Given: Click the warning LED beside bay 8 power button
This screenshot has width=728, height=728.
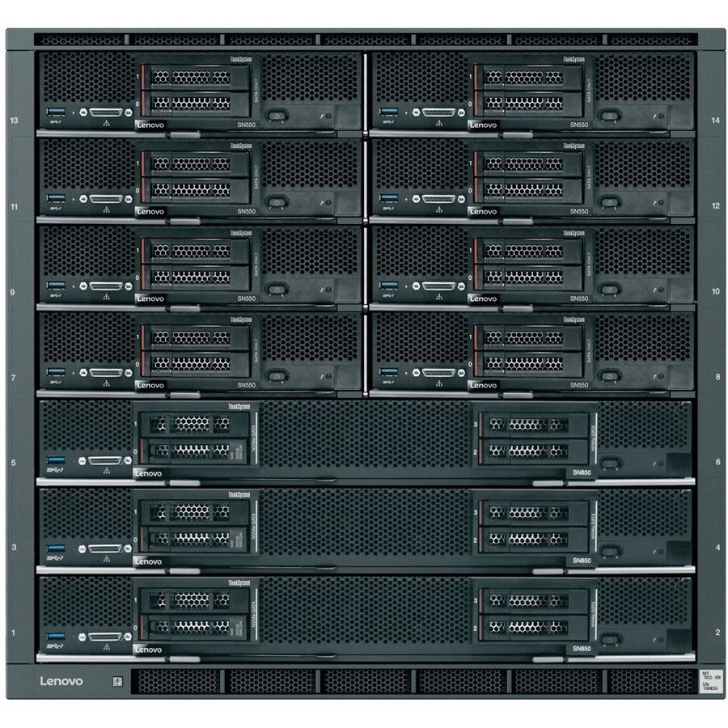Looking at the screenshot, I should [654, 375].
